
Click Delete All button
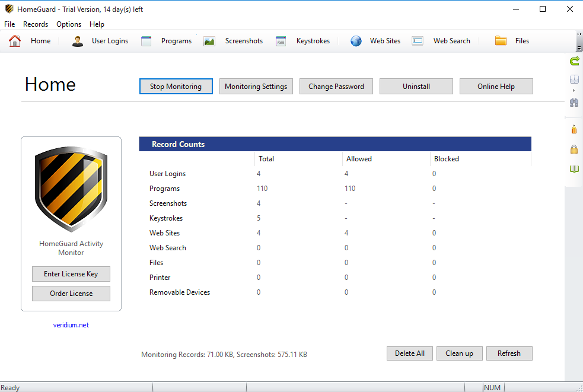point(410,353)
